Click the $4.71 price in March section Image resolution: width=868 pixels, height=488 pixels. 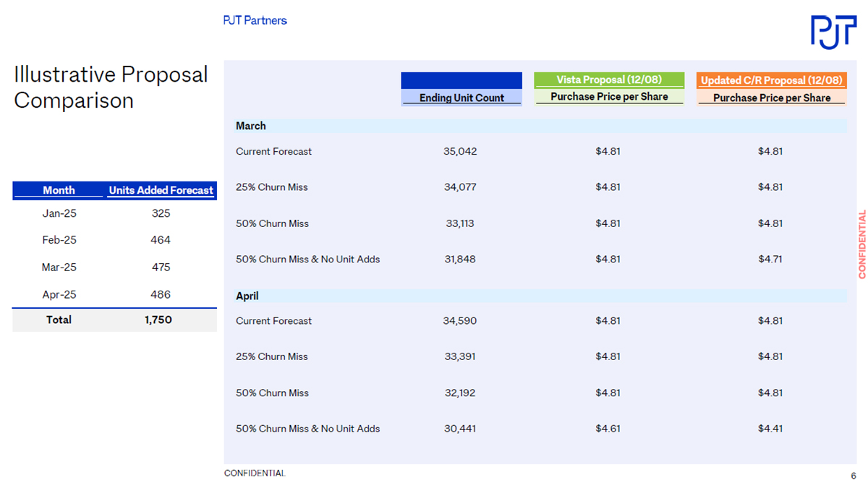point(770,259)
